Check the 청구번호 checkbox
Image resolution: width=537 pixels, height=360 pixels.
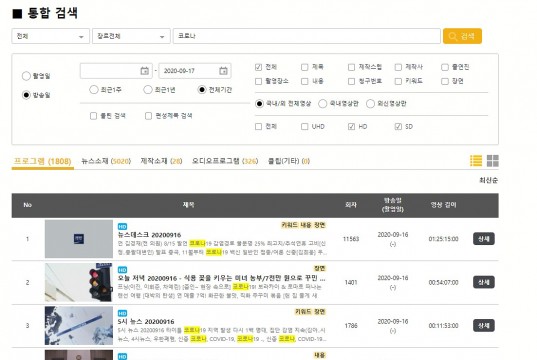(x=351, y=81)
